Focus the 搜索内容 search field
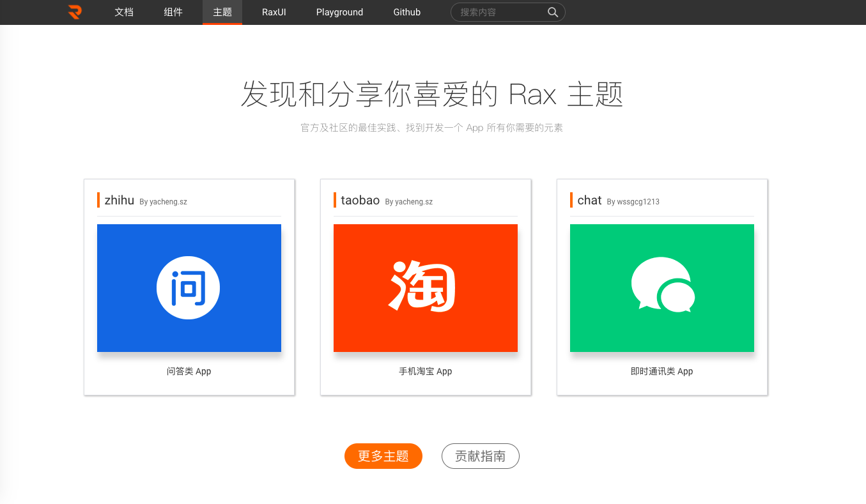The width and height of the screenshot is (866, 504). pyautogui.click(x=502, y=12)
